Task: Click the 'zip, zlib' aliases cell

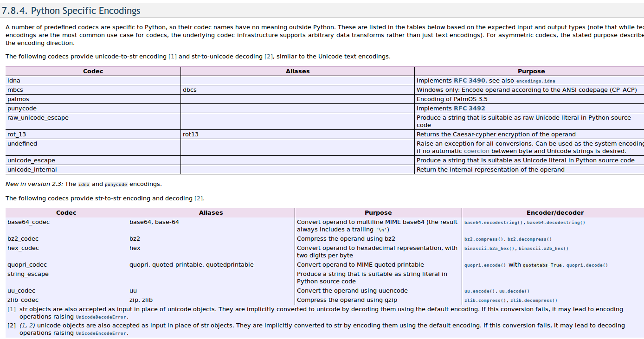Action: click(x=211, y=300)
